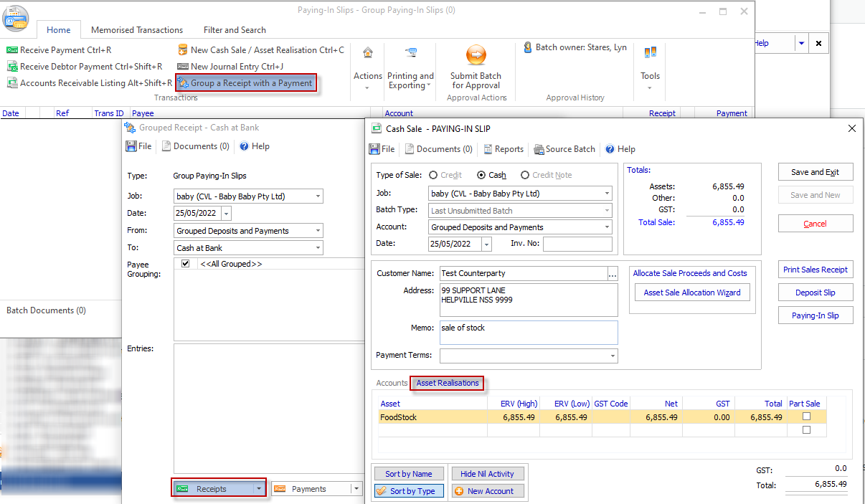Expand the Payment Terms dropdown
865x504 pixels.
coord(612,356)
